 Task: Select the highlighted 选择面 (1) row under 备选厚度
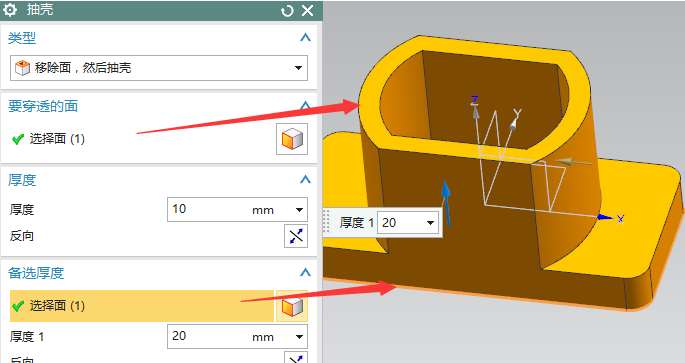[x=142, y=306]
